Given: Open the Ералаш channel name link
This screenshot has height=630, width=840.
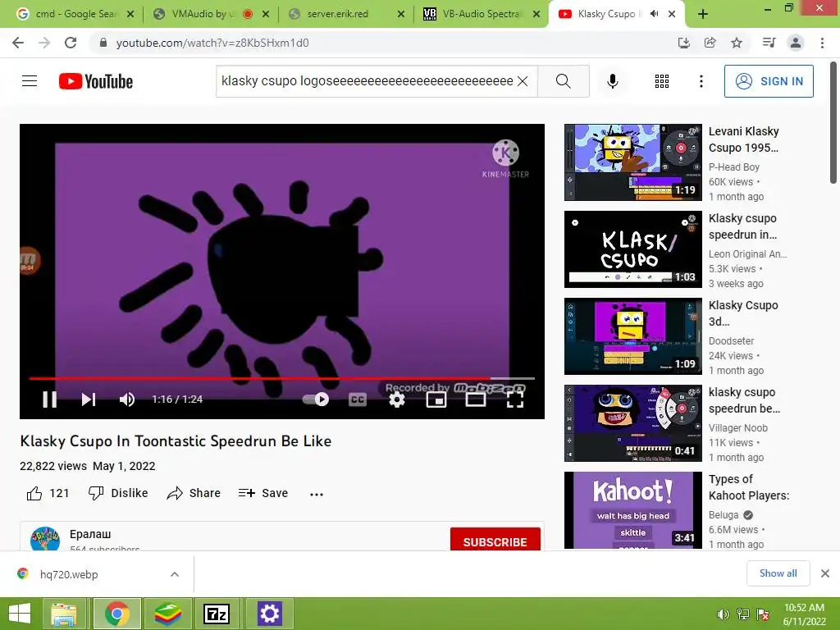Looking at the screenshot, I should [x=90, y=534].
